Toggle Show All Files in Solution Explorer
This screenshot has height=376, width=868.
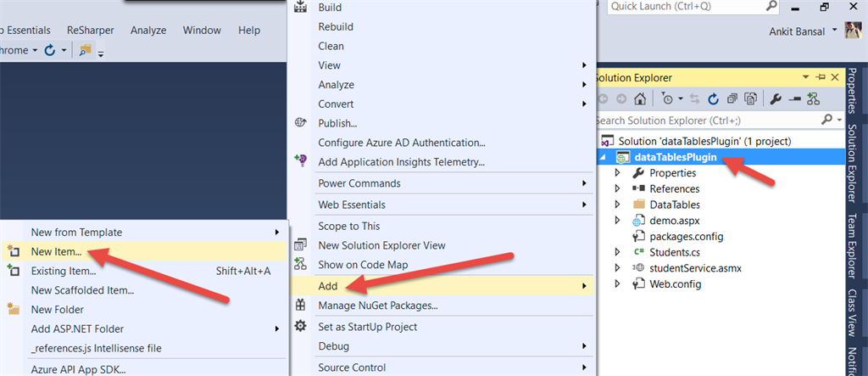pyautogui.click(x=748, y=98)
